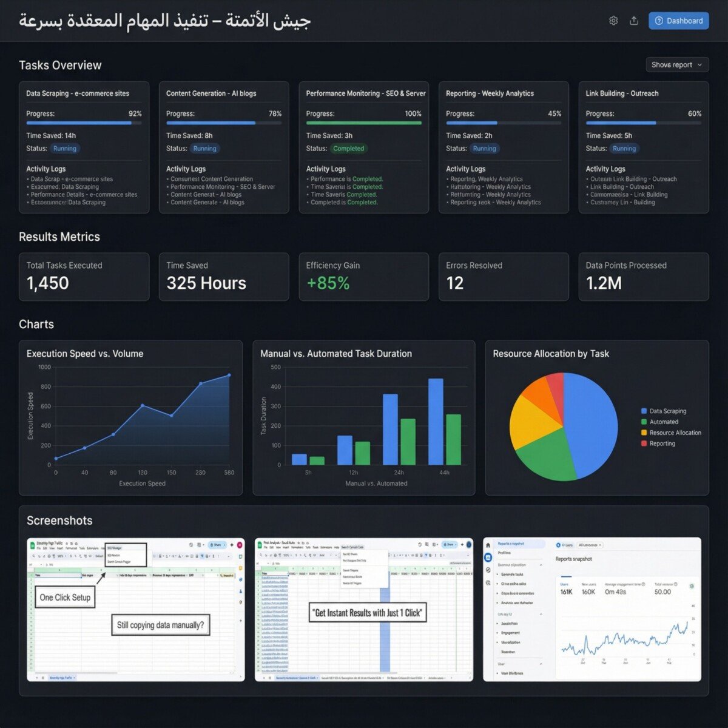Open the Reports snapshot analytics screenshot

tap(592, 609)
